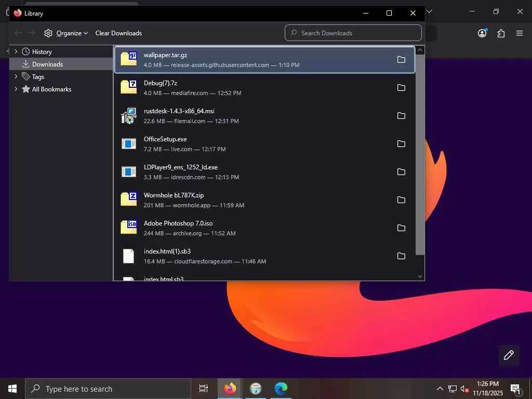Open folder for Wormhole bL787K.zip

tap(401, 200)
